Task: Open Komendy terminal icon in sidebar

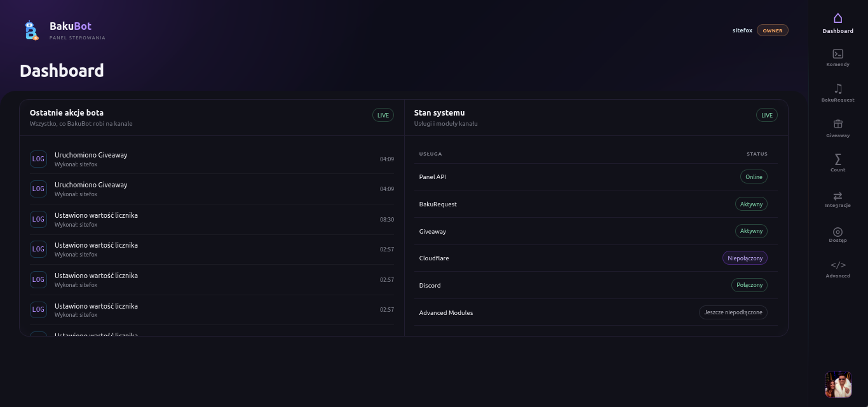Action: tap(837, 54)
